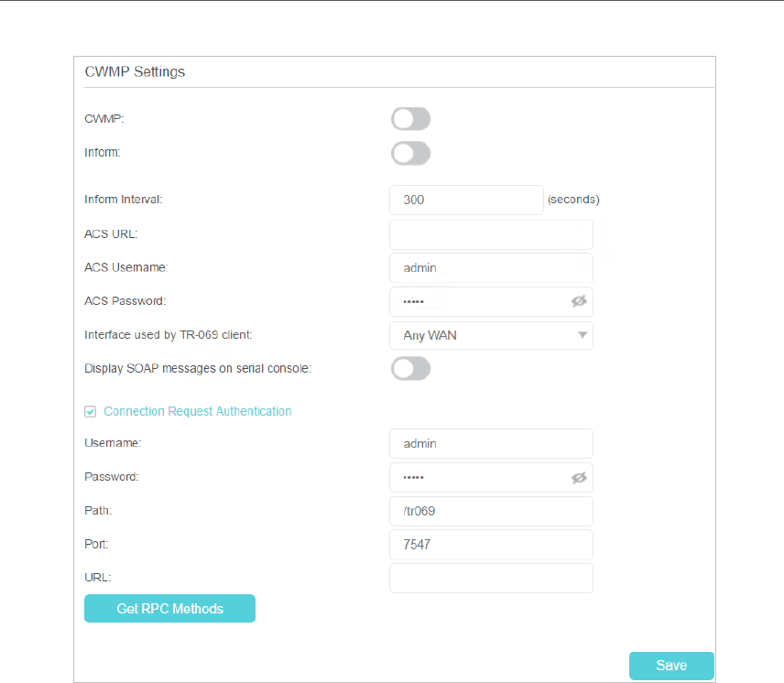Click into the ACS URL field
Image resolution: width=784 pixels, height=683 pixels.
(x=491, y=234)
